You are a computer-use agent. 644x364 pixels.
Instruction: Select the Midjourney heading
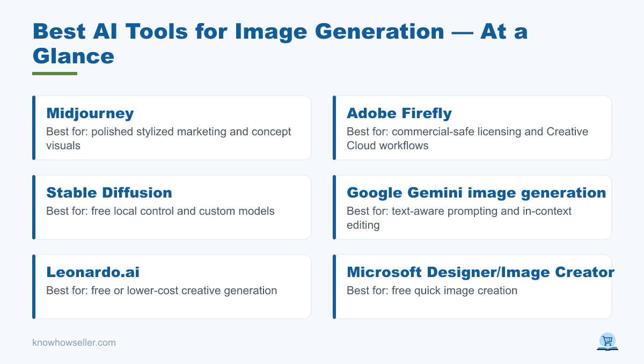(90, 113)
